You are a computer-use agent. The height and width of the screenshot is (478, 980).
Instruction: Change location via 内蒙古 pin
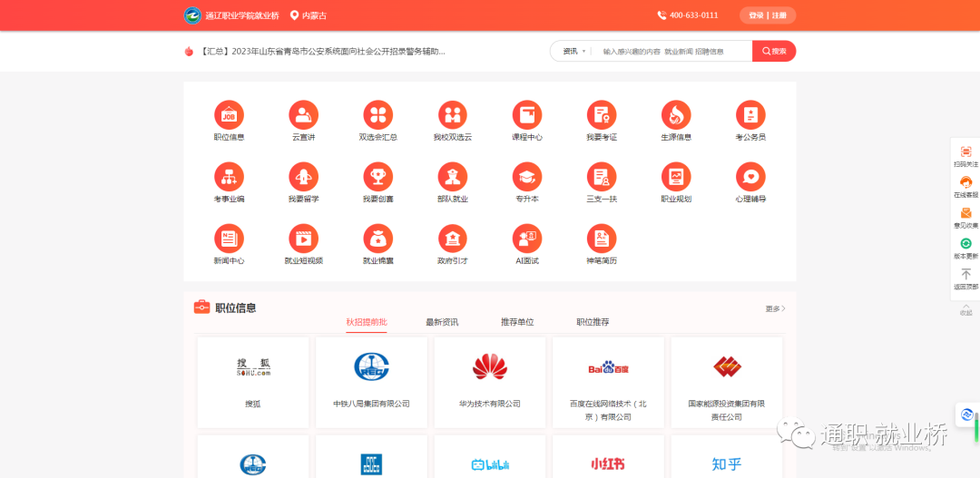tap(309, 15)
